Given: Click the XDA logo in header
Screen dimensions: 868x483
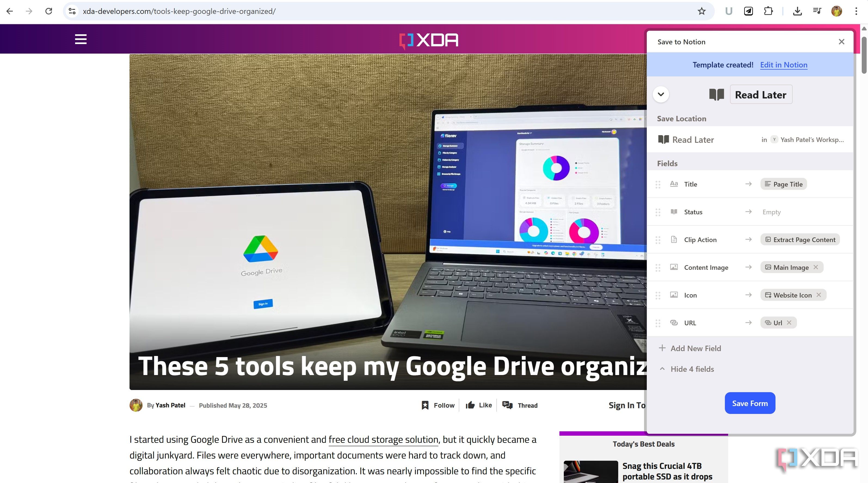Looking at the screenshot, I should point(429,41).
